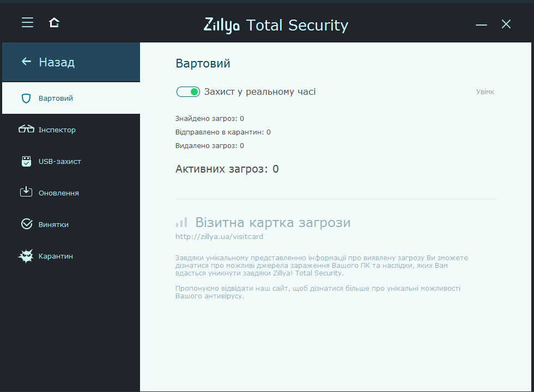Screen dimensions: 534x392
Task: Click the Винятки checkmark icon
Action: [27, 224]
